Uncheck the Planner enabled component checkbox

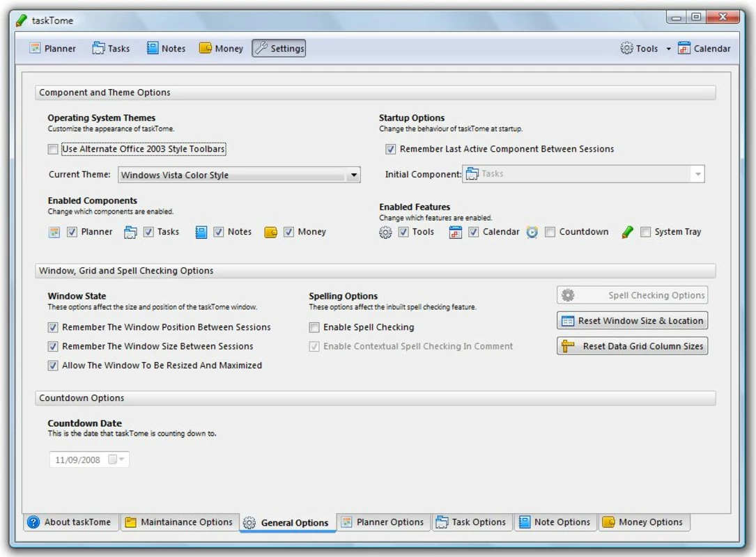(x=72, y=233)
